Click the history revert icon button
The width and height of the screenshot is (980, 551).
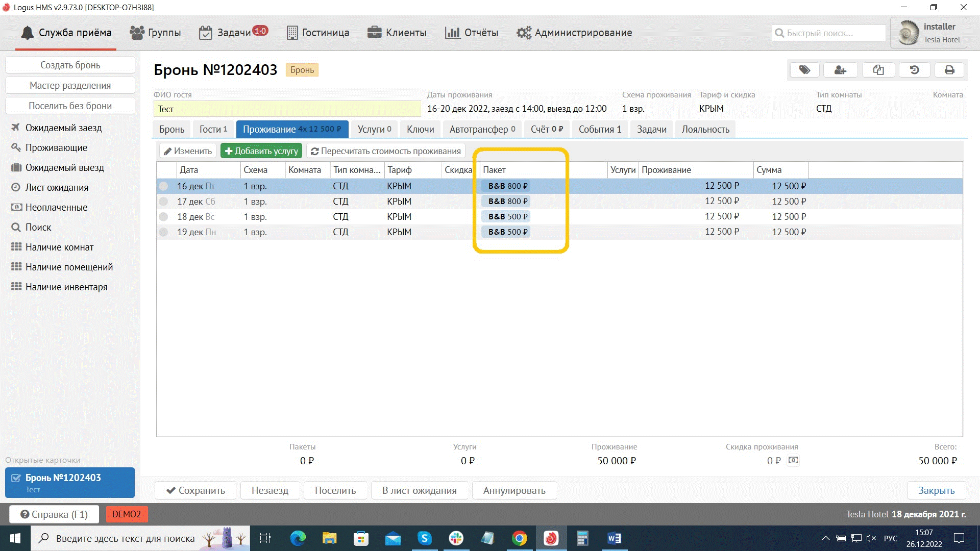914,70
